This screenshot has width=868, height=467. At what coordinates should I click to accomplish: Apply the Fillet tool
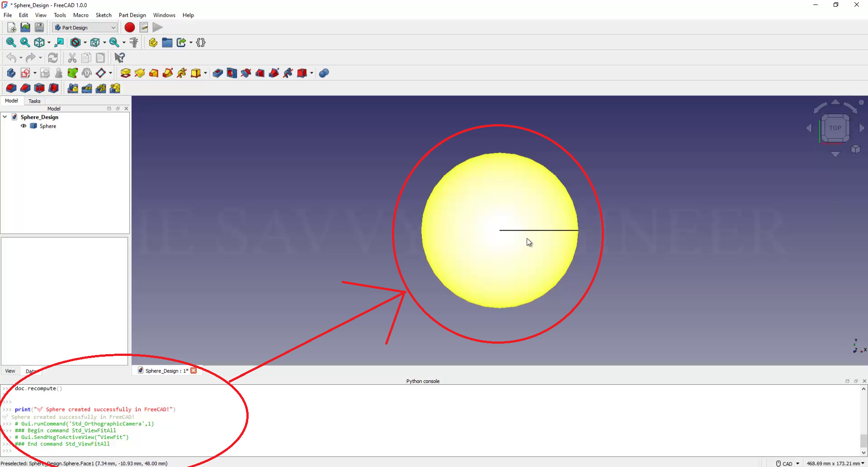click(x=11, y=89)
